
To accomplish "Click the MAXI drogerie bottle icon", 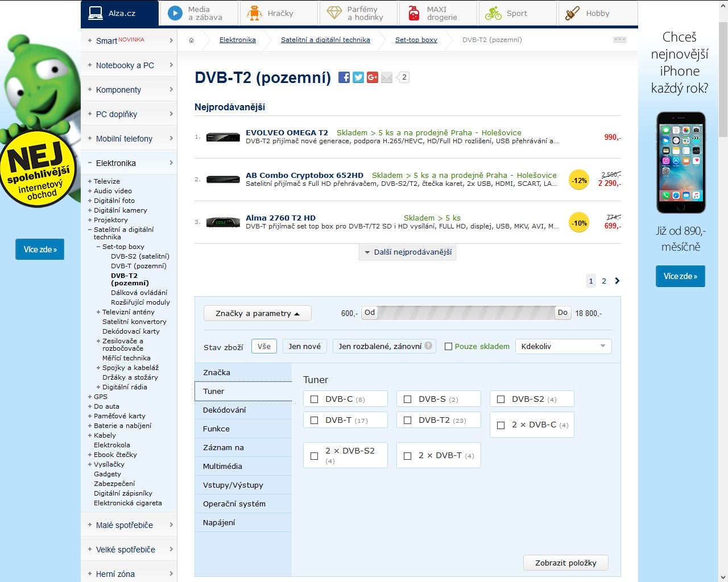I will click(414, 13).
